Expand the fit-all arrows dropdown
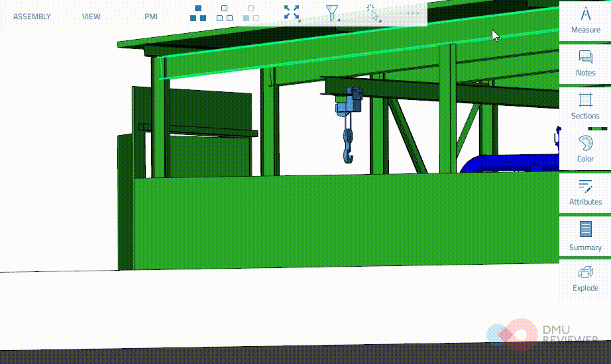 292,13
